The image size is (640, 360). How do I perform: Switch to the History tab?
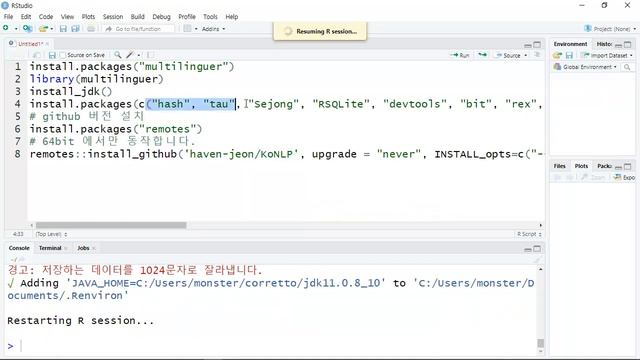tap(604, 44)
